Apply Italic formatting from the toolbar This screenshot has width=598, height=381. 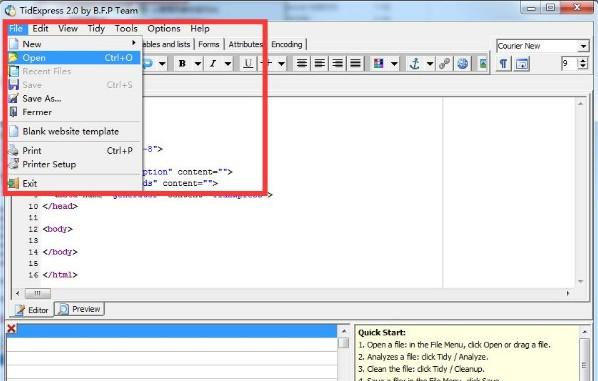pos(213,63)
